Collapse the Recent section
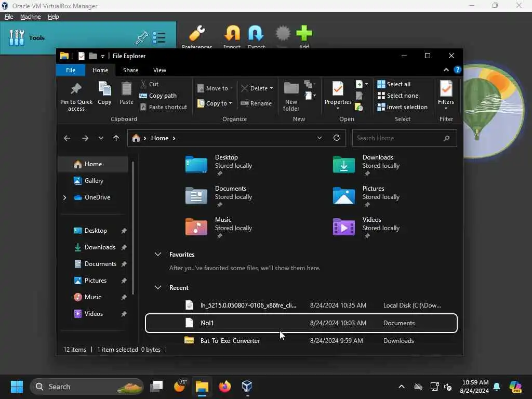Image resolution: width=532 pixels, height=399 pixels. (158, 287)
